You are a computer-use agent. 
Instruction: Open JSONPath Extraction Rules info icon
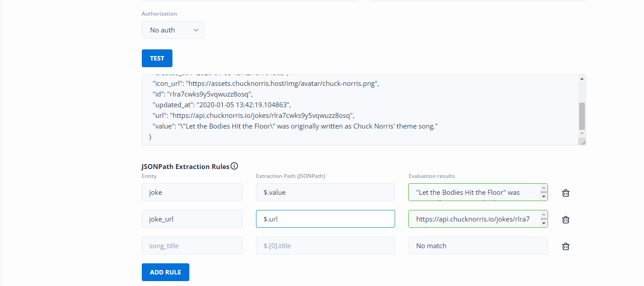(234, 166)
